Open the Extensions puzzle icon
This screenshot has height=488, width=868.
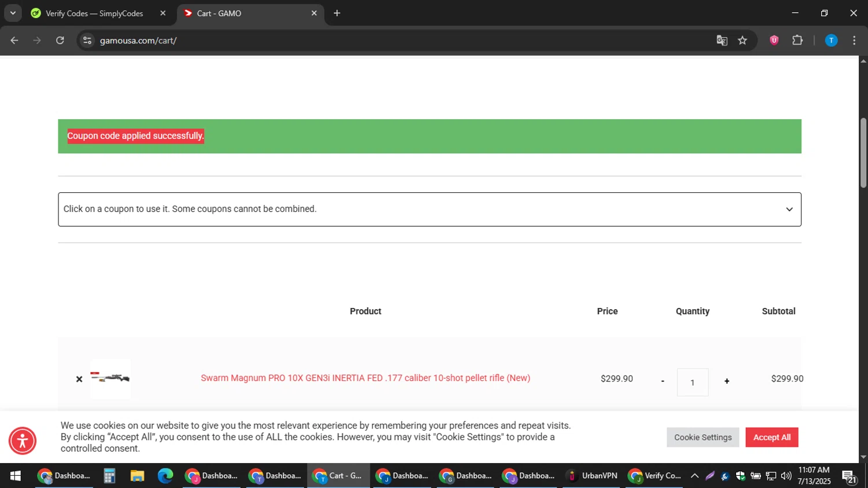pos(797,41)
